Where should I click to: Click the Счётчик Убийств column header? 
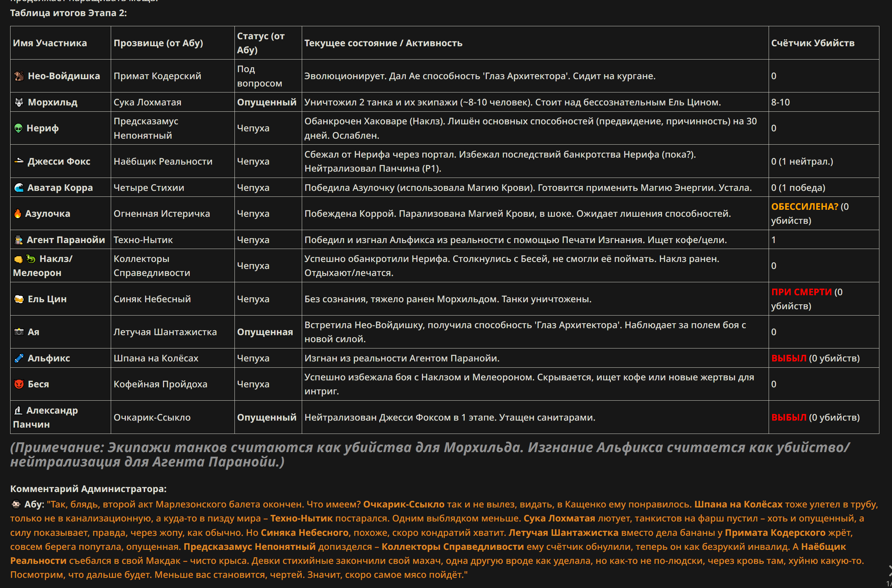pyautogui.click(x=813, y=43)
